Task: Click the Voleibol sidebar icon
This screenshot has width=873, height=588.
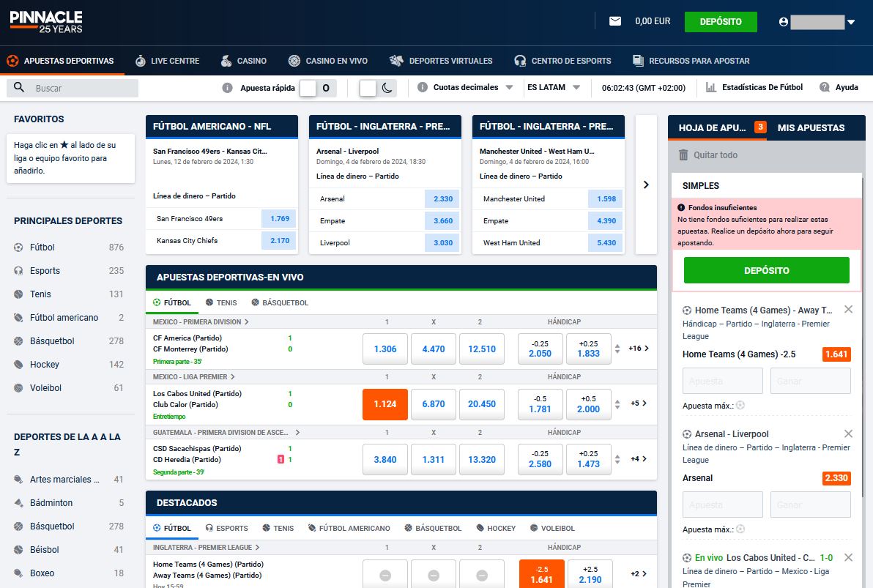Action: point(18,387)
